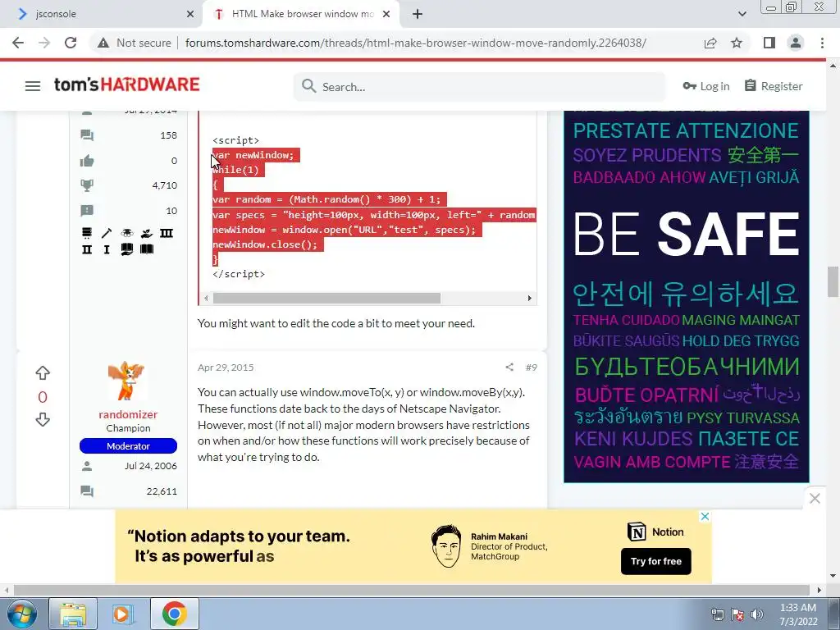Open the clock showing 1:33 AM
This screenshot has height=630, width=840.
pyautogui.click(x=798, y=614)
